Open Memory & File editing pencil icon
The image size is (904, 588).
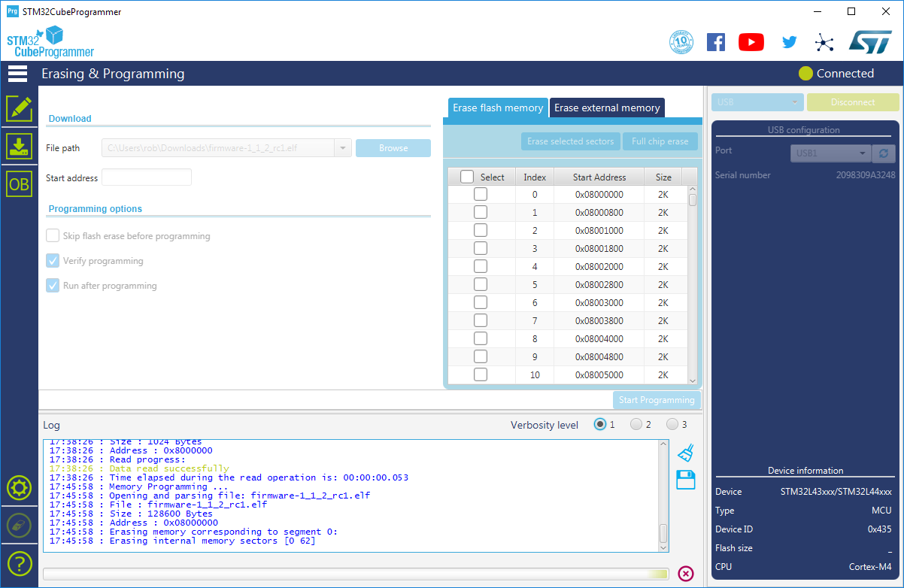point(20,109)
